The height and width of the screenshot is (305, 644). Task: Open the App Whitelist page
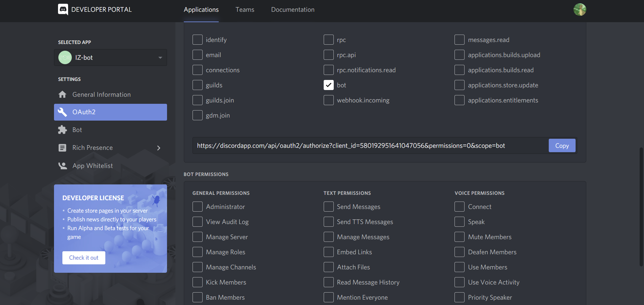point(110,166)
